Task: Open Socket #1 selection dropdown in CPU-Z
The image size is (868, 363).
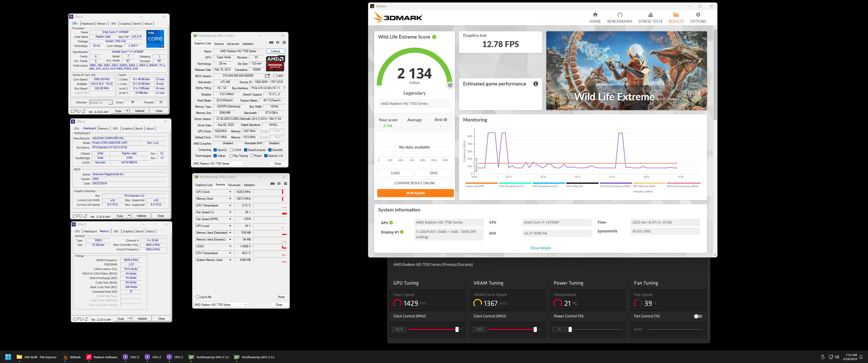Action: pos(101,102)
